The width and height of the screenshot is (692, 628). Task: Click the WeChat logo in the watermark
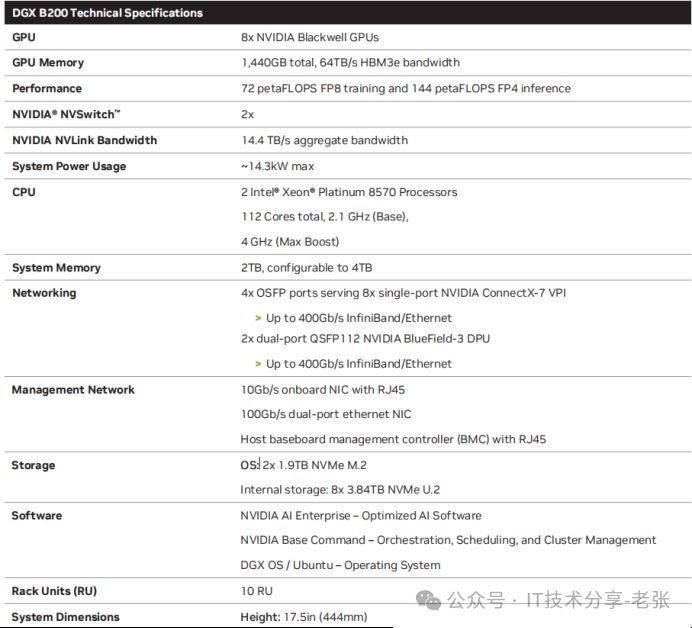(428, 599)
